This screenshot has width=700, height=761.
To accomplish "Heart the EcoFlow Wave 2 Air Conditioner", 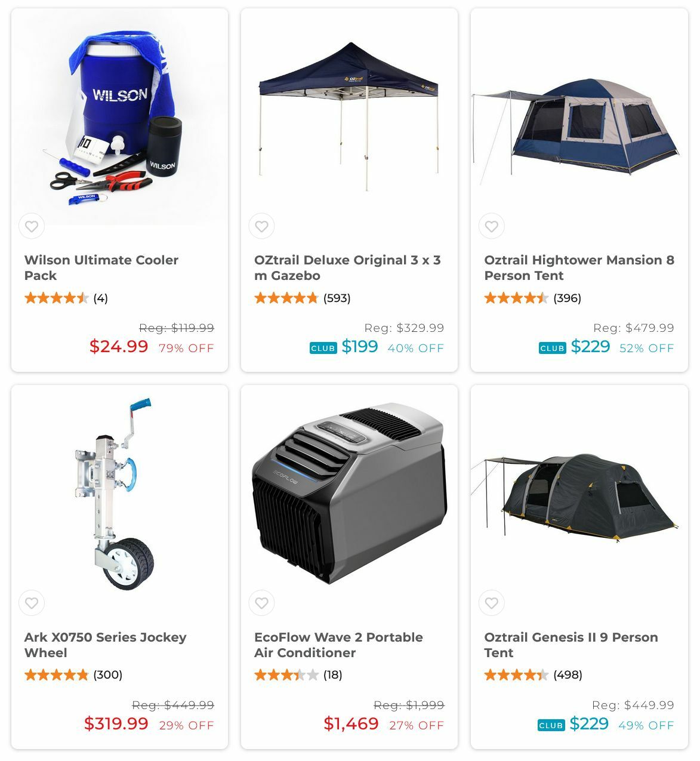I will tap(261, 603).
